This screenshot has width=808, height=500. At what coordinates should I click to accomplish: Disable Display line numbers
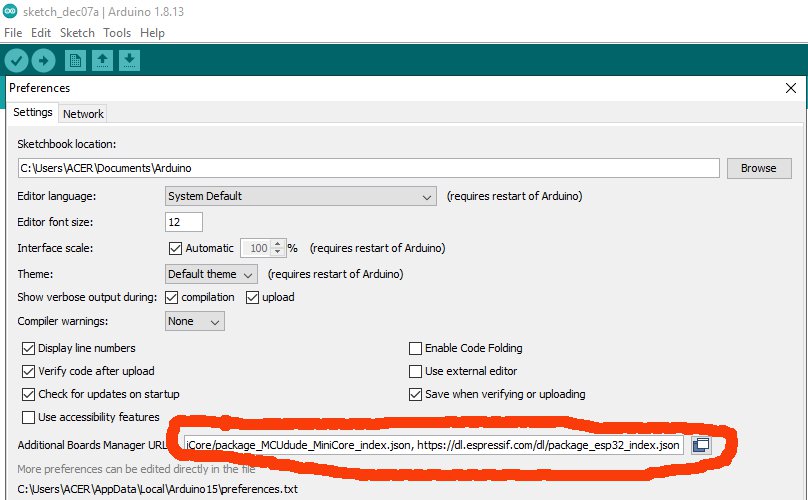coord(28,348)
